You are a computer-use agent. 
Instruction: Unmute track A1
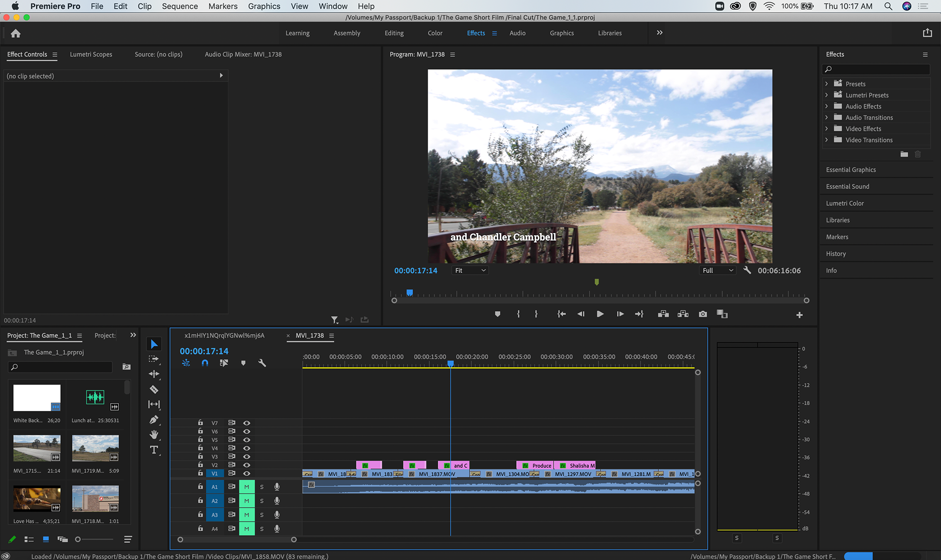pyautogui.click(x=247, y=487)
